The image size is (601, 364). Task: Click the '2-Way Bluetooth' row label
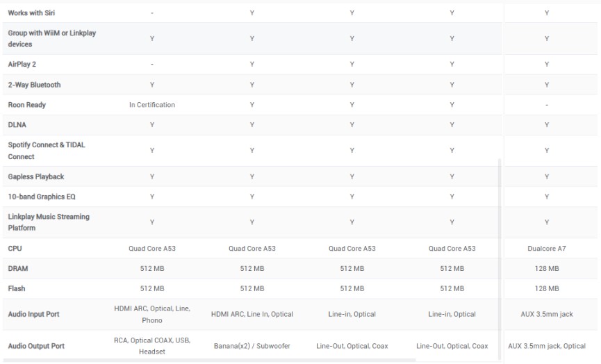click(34, 85)
